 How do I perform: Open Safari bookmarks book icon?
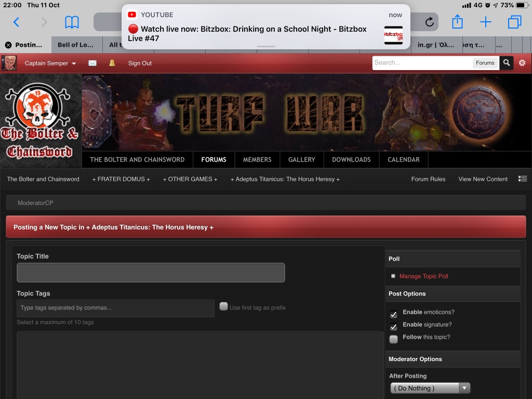tap(72, 22)
